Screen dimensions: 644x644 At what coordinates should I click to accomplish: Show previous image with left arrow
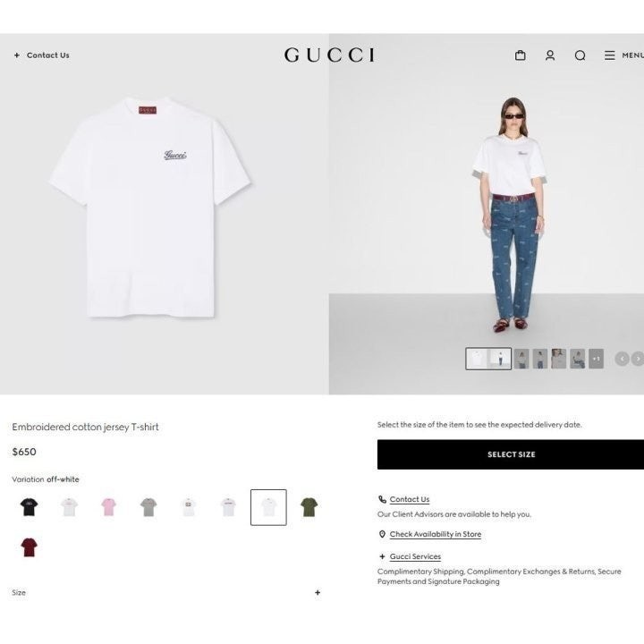(x=622, y=359)
